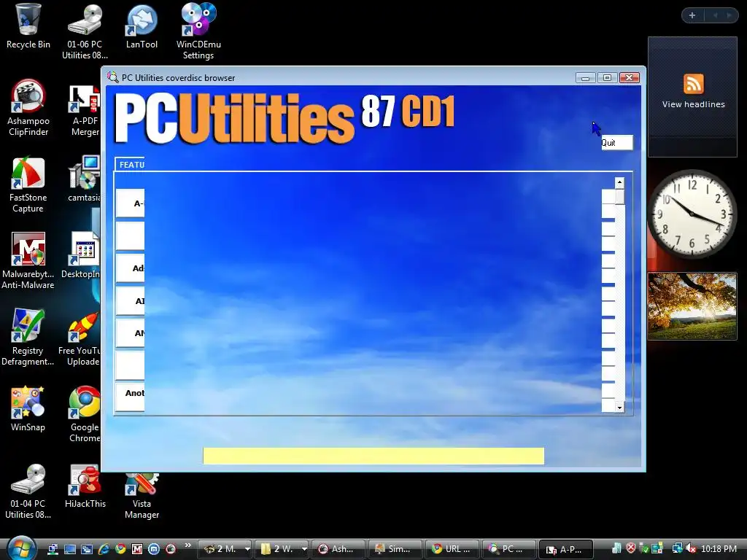This screenshot has height=560, width=747.
Task: Click the Show Desktop Quick Launch icon
Action: (x=69, y=549)
